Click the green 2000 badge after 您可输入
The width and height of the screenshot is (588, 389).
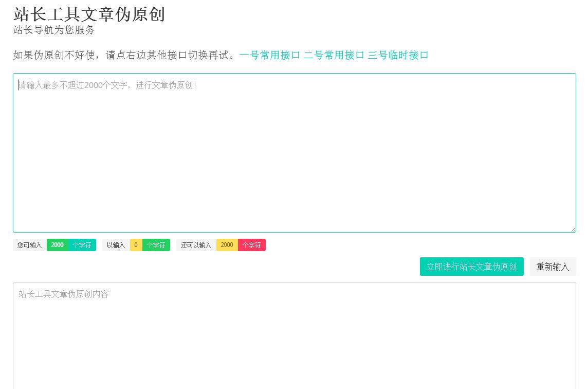[58, 245]
